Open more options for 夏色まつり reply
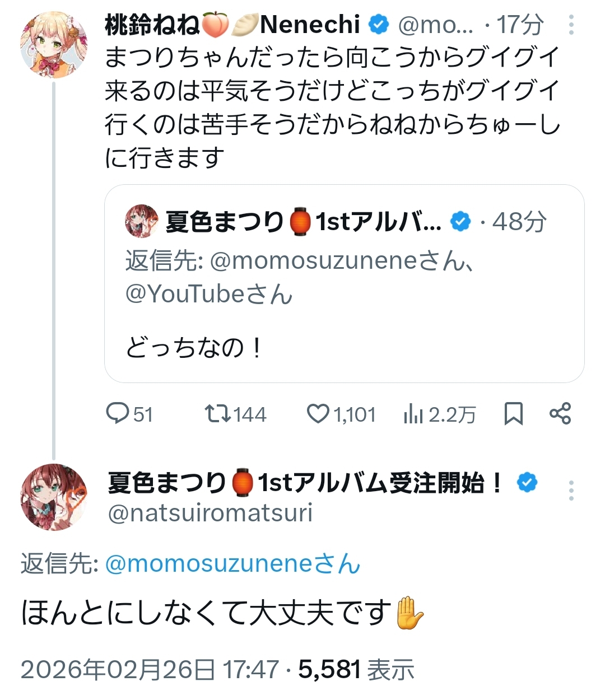605x700 pixels. [x=571, y=491]
